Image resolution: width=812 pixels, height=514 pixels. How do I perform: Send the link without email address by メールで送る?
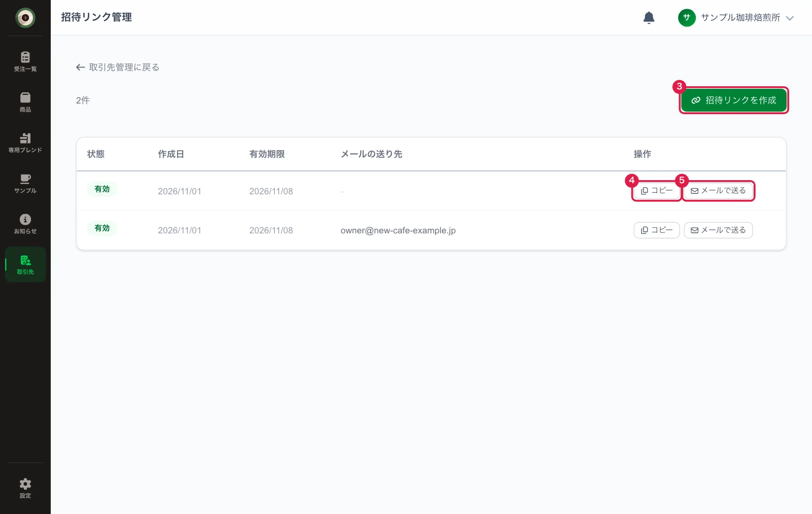click(718, 191)
